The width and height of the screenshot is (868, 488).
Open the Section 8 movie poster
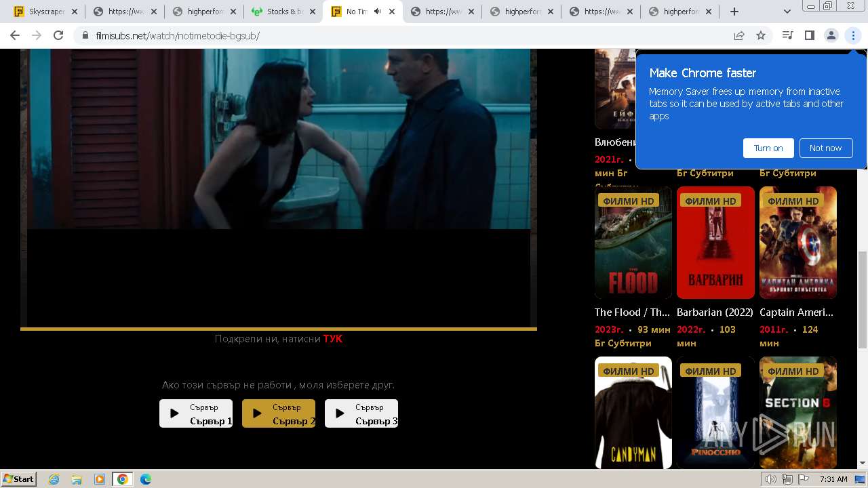pos(798,413)
